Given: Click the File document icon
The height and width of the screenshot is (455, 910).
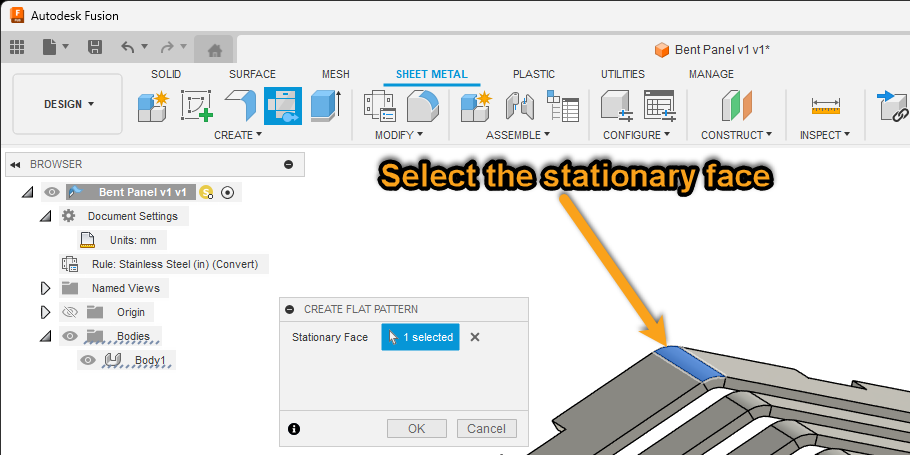Looking at the screenshot, I should point(50,47).
